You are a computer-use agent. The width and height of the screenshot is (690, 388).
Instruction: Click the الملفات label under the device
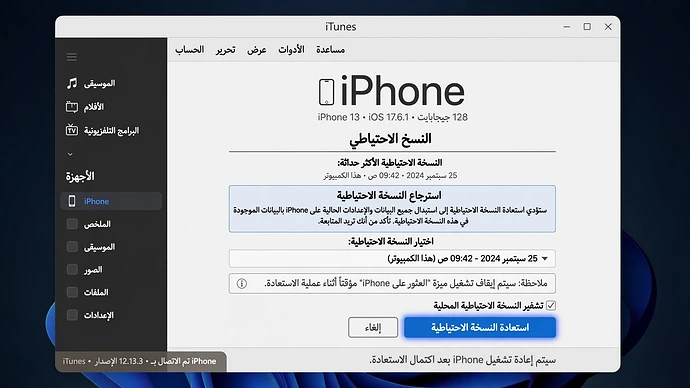point(96,292)
